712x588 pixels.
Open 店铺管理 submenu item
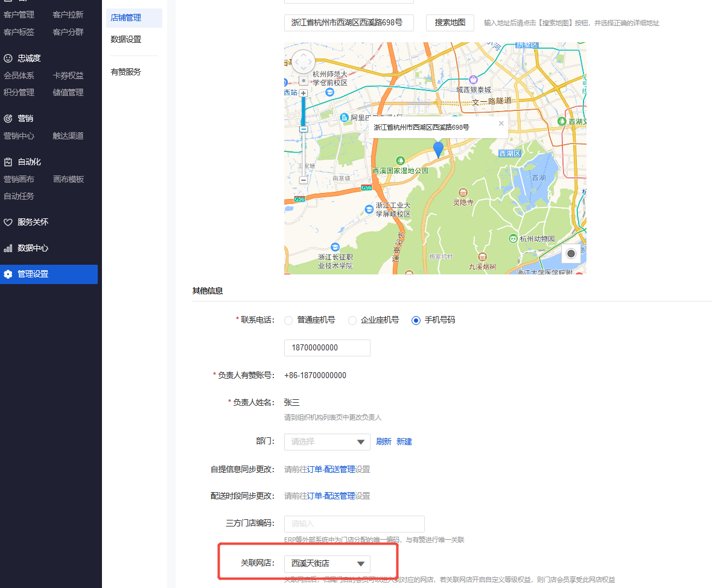pos(134,17)
